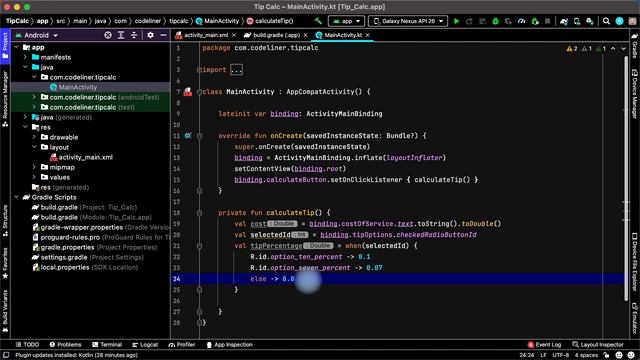Screen dimensions: 640x360
Task: Click the UTF-8 encoding status item
Action: click(x=560, y=355)
